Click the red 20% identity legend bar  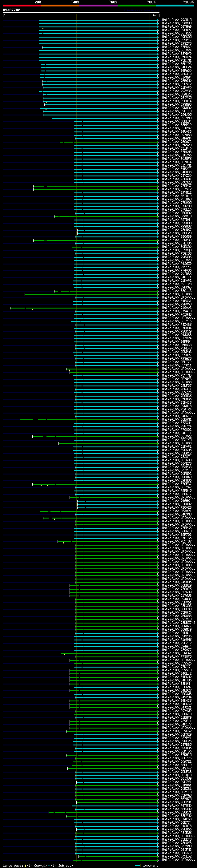(22, 6)
